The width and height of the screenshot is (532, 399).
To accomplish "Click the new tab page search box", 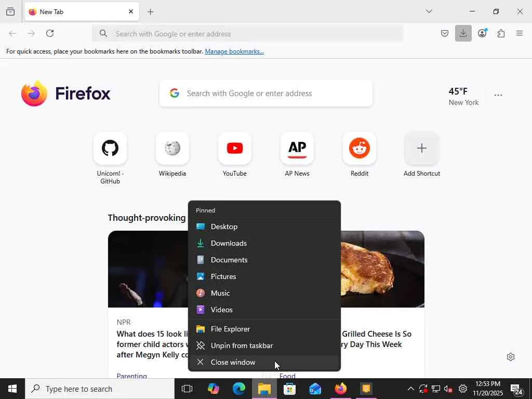I will point(266,94).
